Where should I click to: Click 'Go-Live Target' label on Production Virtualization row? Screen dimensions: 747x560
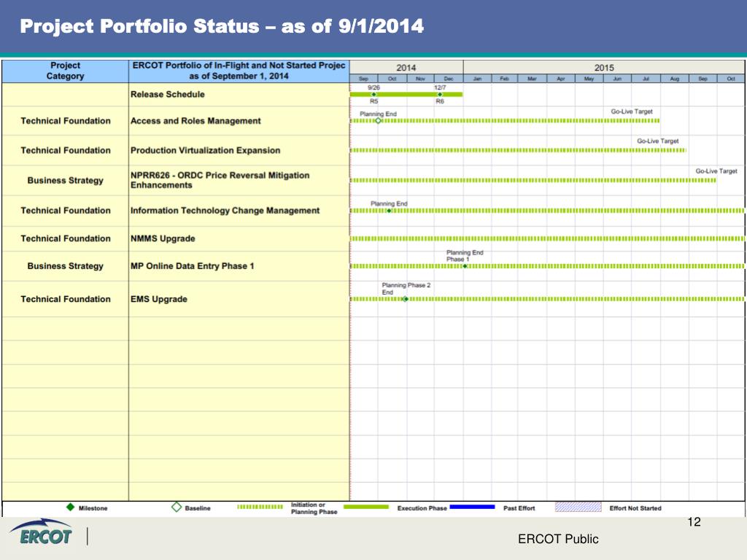point(658,141)
